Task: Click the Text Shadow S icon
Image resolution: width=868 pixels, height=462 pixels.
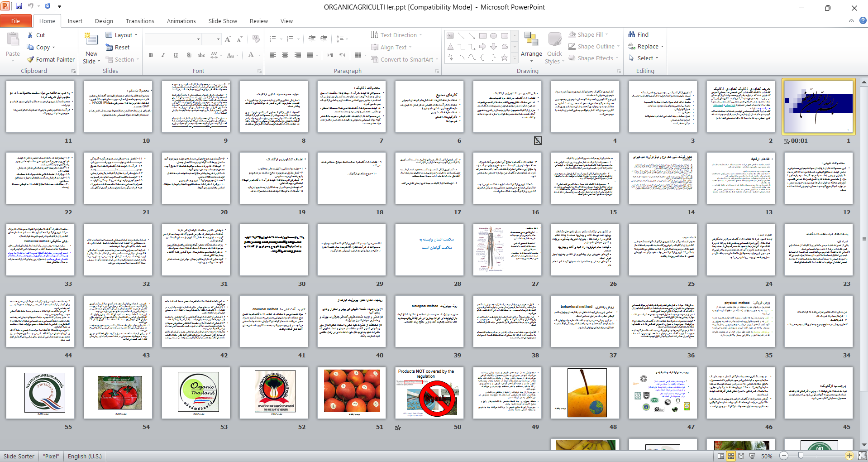Action: pos(189,55)
